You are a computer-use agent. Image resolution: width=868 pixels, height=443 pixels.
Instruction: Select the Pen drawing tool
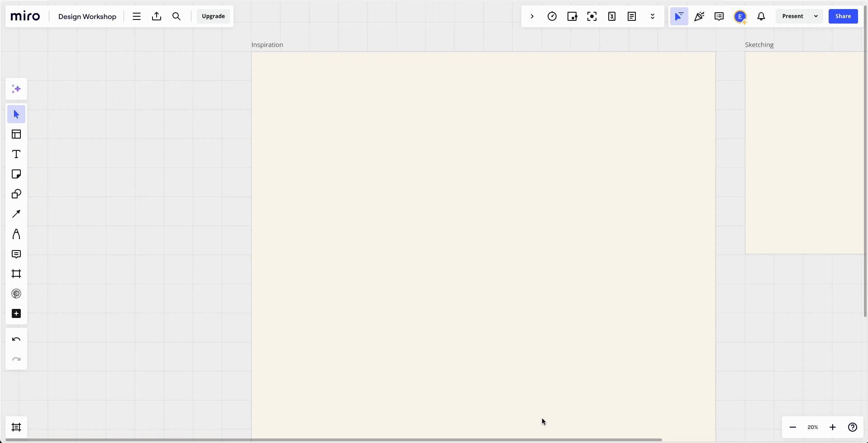click(16, 234)
